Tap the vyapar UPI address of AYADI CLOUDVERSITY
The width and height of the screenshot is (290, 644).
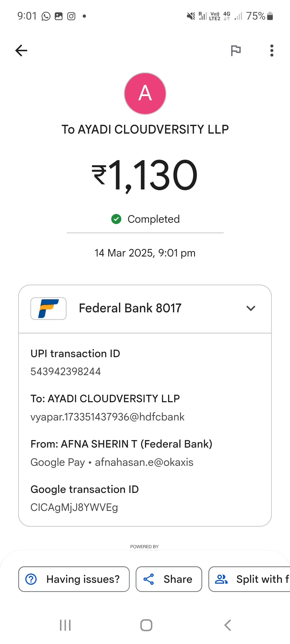[x=107, y=417]
